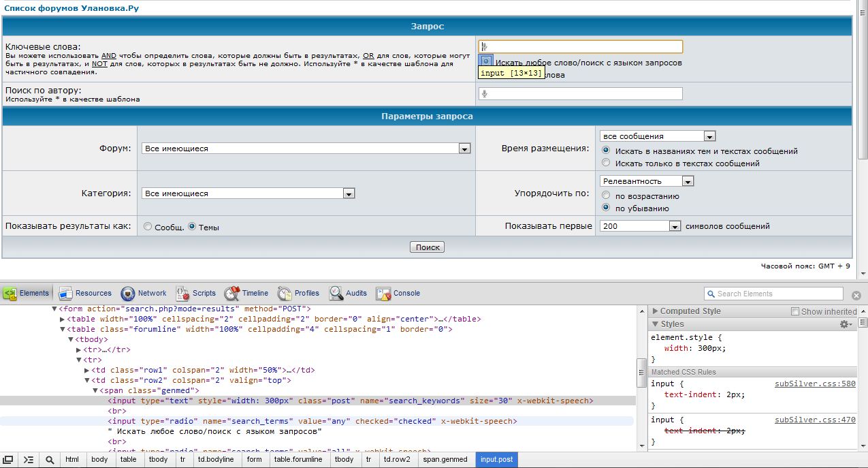Click the magnifier inspect element icon

[50, 460]
